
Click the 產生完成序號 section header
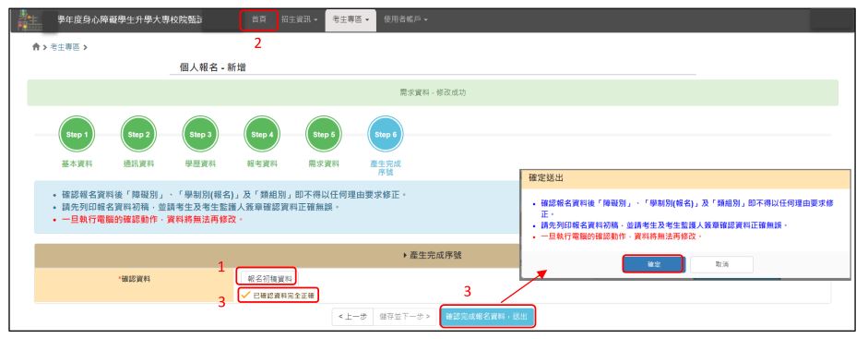[x=433, y=255]
